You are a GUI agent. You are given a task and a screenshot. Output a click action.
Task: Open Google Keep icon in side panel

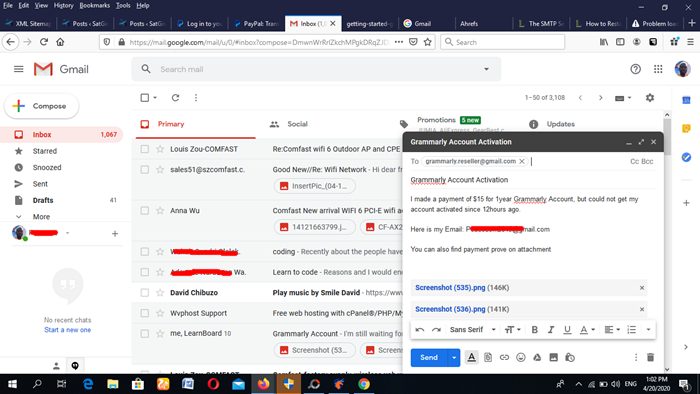(686, 129)
